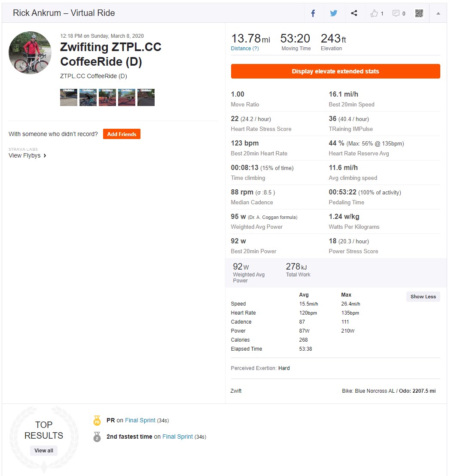
Task: Open Final Sprint link in 2nd fastest row
Action: tap(177, 437)
